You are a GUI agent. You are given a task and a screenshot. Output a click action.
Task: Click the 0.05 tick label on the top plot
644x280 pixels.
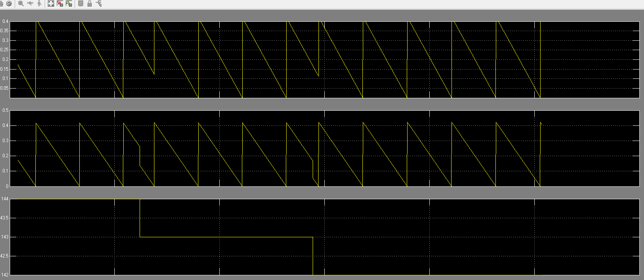tap(5, 88)
